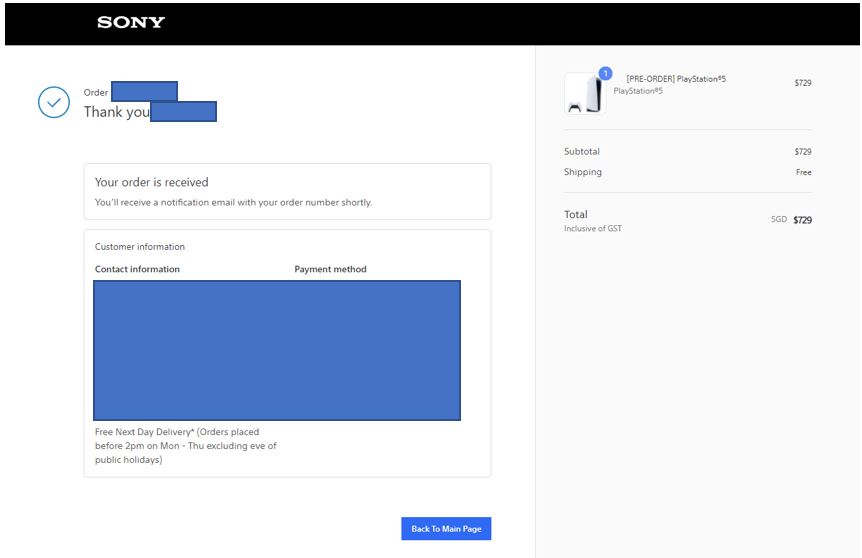Viewport: 862px width, 558px height.
Task: Click the Subtotal amount of $729
Action: pyautogui.click(x=803, y=151)
